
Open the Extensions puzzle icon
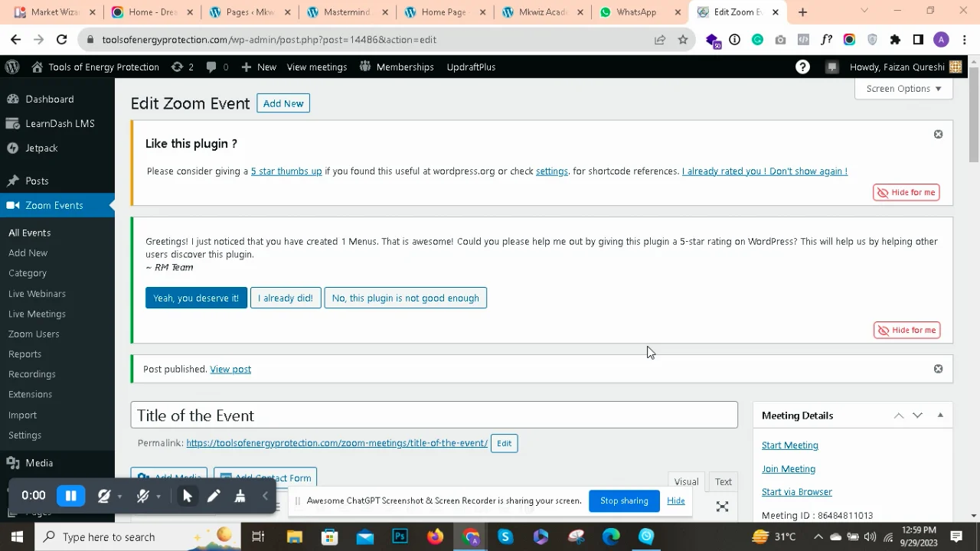895,40
